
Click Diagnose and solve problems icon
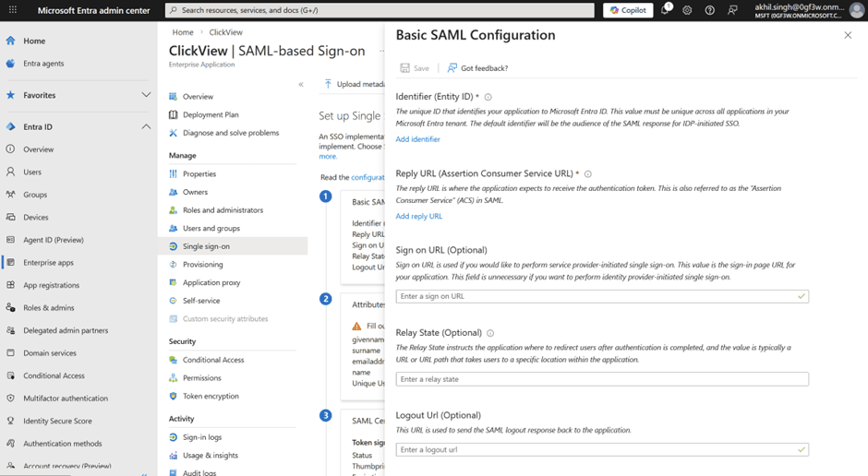click(x=174, y=133)
